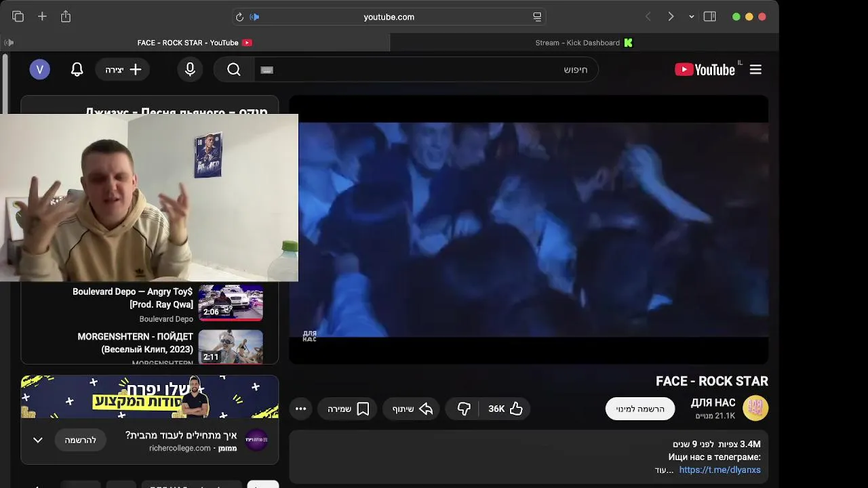Dislike the video
The height and width of the screenshot is (488, 868).
pos(464,409)
